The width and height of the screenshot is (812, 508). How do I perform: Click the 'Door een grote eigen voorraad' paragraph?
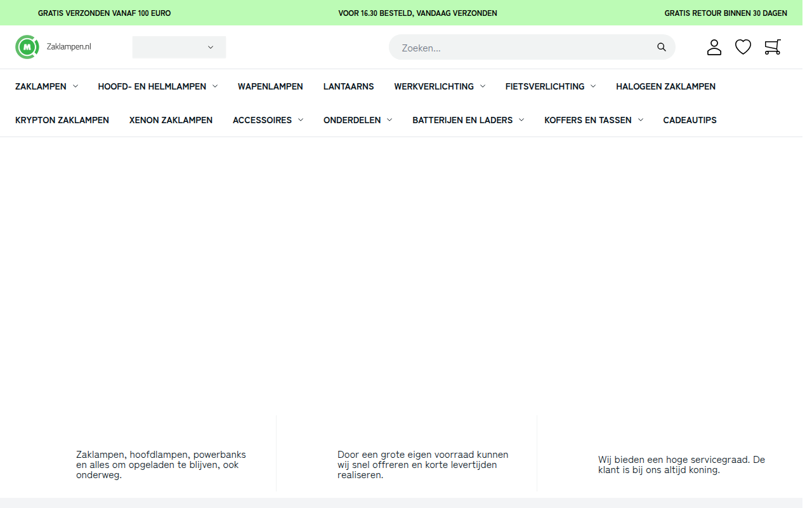tap(423, 465)
